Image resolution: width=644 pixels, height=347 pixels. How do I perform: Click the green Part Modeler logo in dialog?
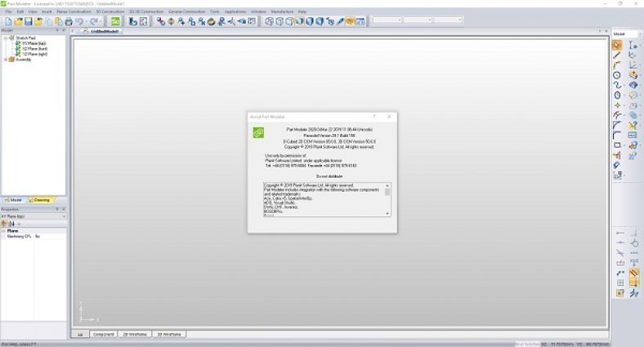(258, 132)
